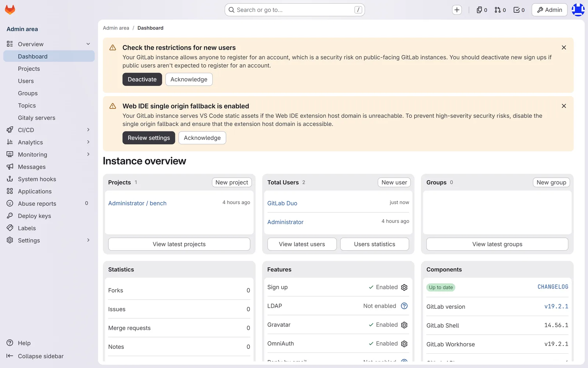Open the Administrator / bench project link

click(x=137, y=203)
